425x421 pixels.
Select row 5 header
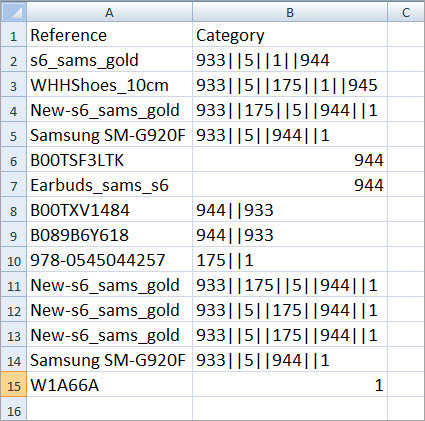(x=14, y=135)
